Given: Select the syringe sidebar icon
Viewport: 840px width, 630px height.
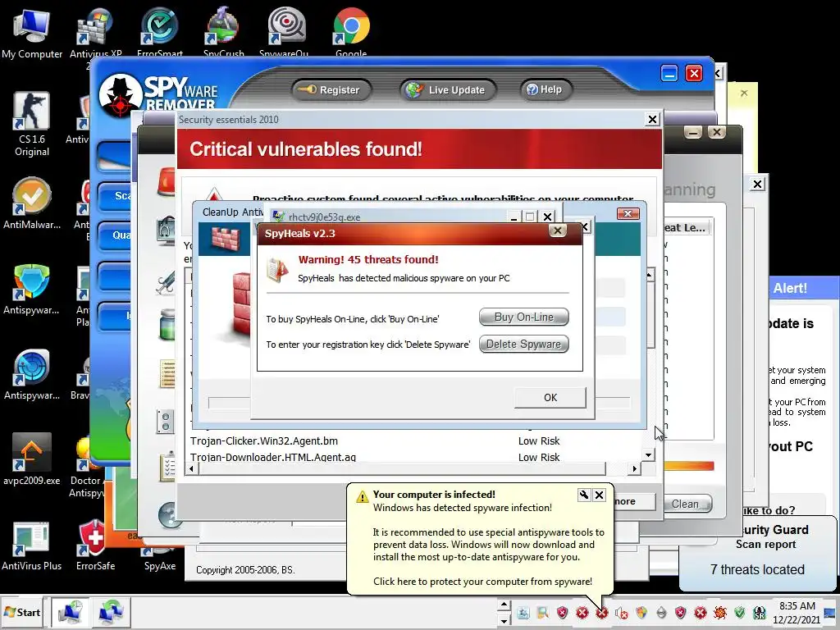Looking at the screenshot, I should click(x=166, y=282).
